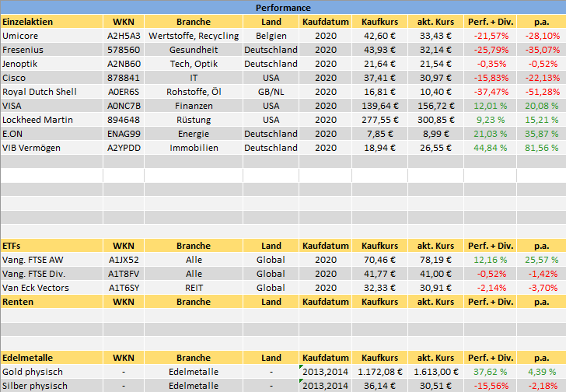This screenshot has height=392, width=566.
Task: Click WKN cell ENAG99
Action: point(124,134)
